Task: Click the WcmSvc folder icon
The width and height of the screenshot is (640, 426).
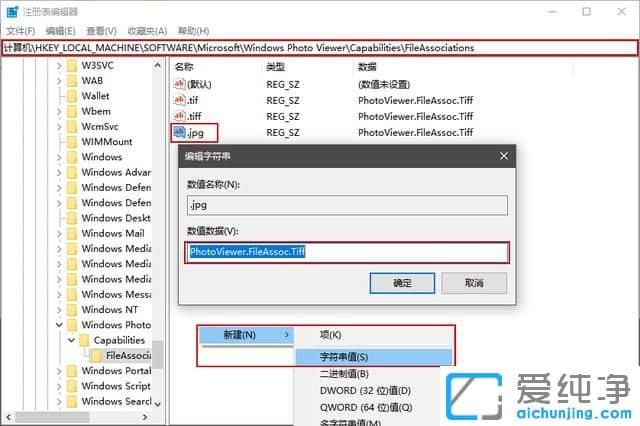Action: [x=72, y=126]
